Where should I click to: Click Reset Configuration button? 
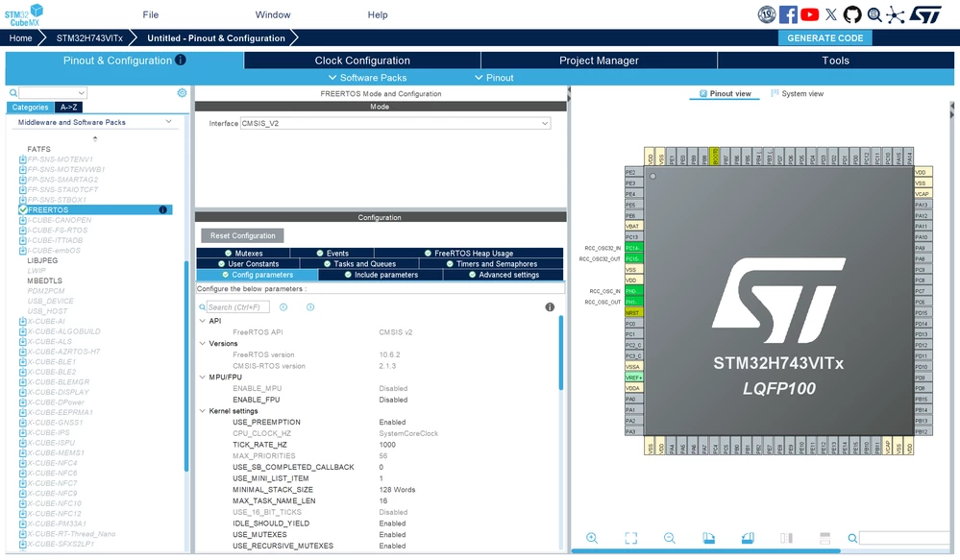242,235
